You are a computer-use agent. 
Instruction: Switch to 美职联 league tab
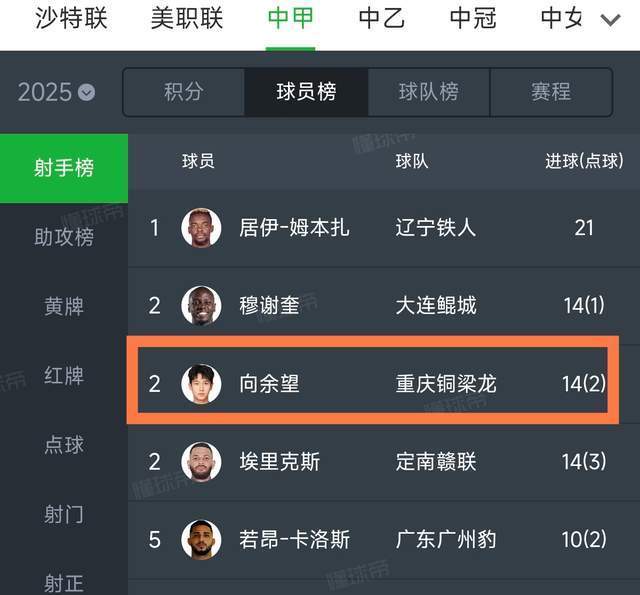coord(187,18)
